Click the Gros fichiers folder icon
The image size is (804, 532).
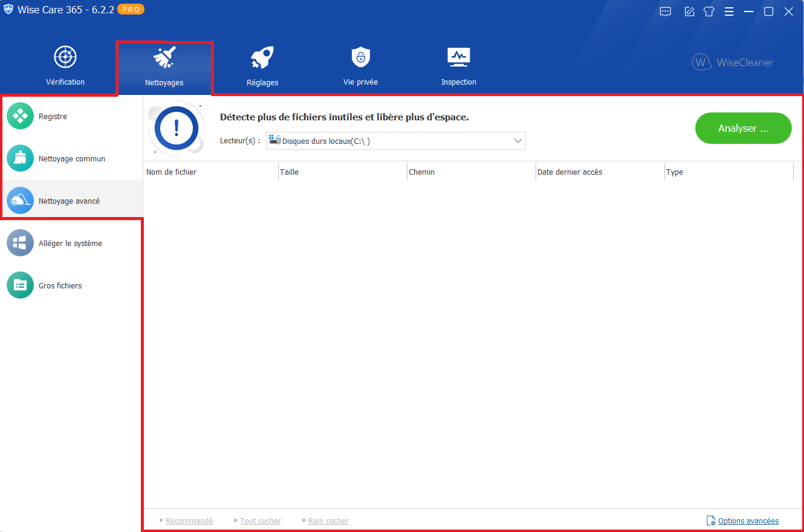click(21, 285)
